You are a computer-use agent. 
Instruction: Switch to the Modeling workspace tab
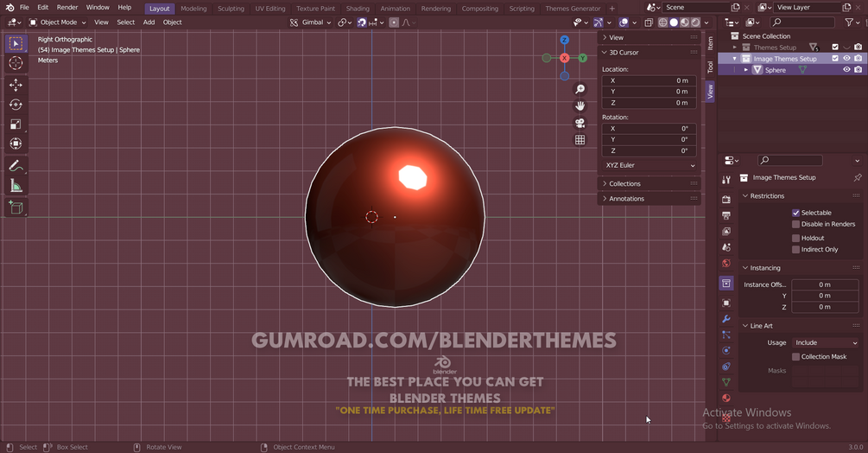193,9
